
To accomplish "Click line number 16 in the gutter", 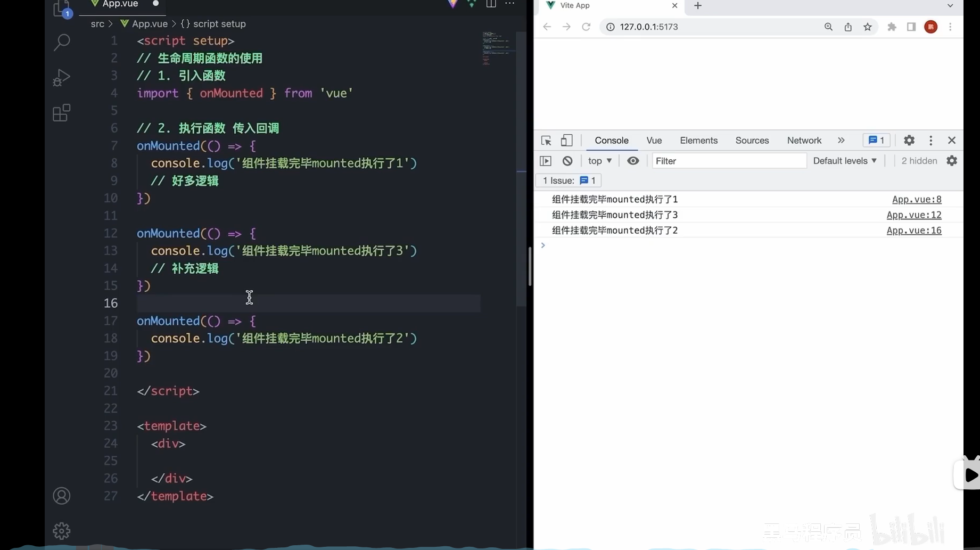I will point(111,303).
